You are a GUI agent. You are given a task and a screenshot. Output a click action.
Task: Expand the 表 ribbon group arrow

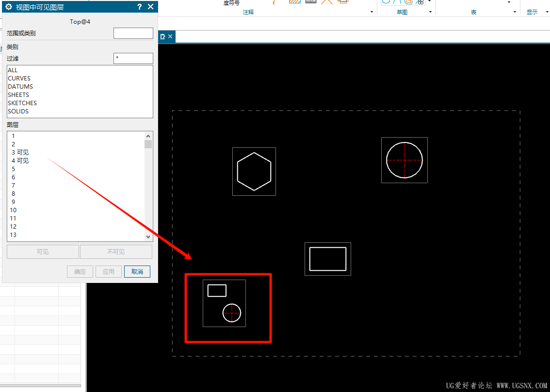point(515,12)
